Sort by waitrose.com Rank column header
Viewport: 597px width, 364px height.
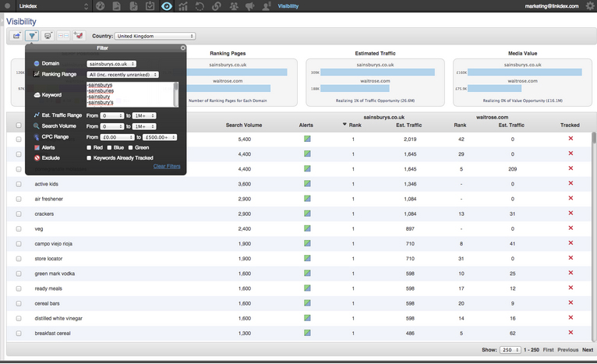point(460,125)
